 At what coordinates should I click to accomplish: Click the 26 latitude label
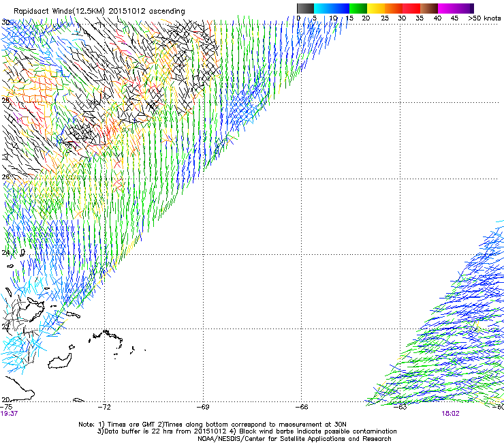pyautogui.click(x=5, y=177)
